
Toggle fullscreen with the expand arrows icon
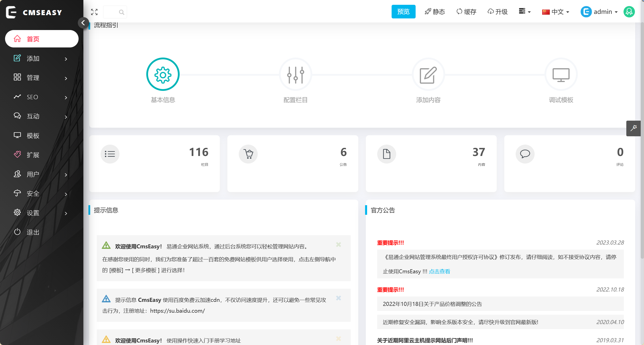(x=94, y=12)
